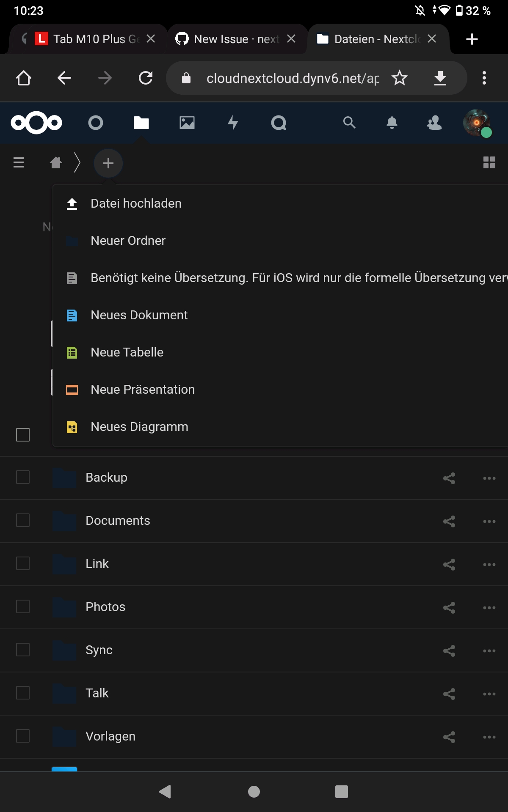Check the Backup folder checkbox
The width and height of the screenshot is (508, 812).
23,477
